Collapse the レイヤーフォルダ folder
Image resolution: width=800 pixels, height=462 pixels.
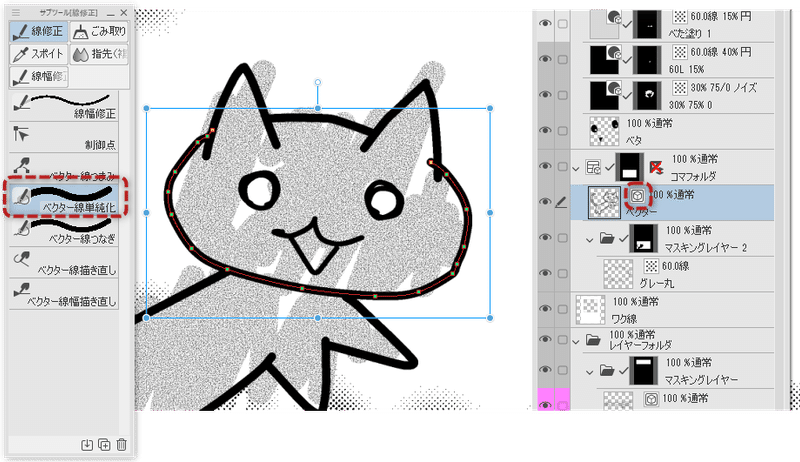pos(577,341)
